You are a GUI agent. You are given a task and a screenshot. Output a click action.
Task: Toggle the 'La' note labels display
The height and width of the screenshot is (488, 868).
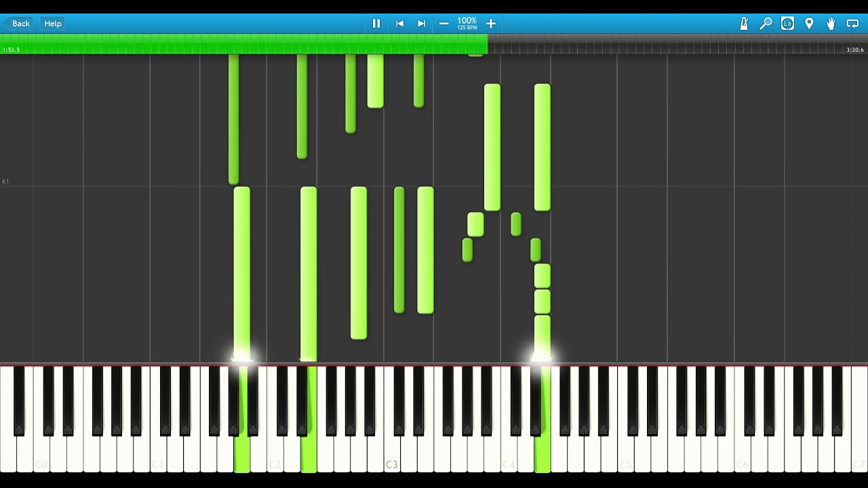787,24
